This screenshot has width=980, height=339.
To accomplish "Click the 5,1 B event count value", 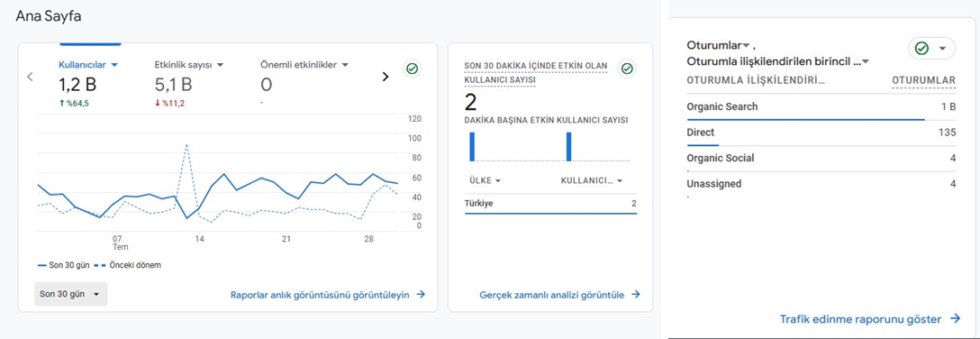I will (173, 85).
